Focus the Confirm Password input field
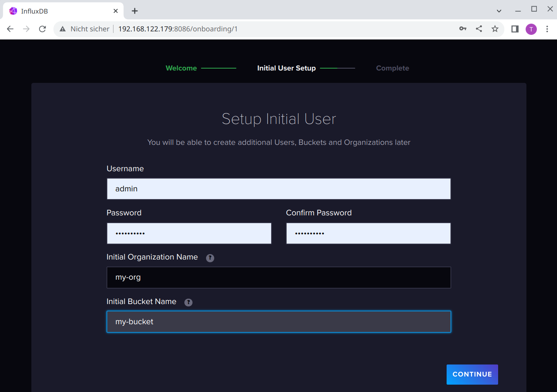 point(368,233)
